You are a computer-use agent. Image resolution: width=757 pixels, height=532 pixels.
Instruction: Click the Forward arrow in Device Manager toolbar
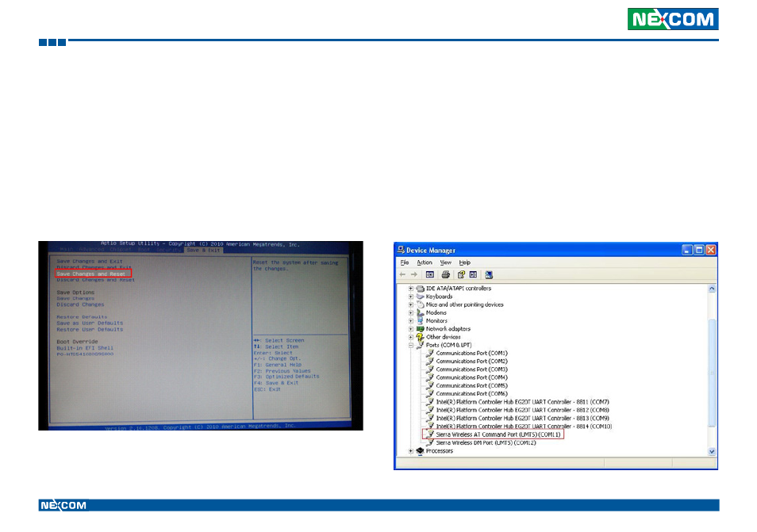pos(413,274)
